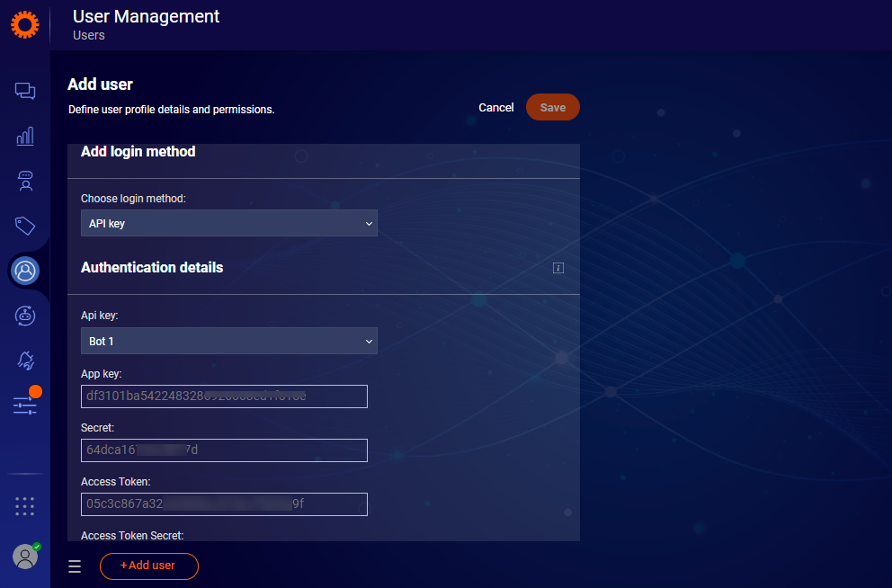The width and height of the screenshot is (892, 588).
Task: Open the conversations chat bubbles icon
Action: tap(25, 91)
